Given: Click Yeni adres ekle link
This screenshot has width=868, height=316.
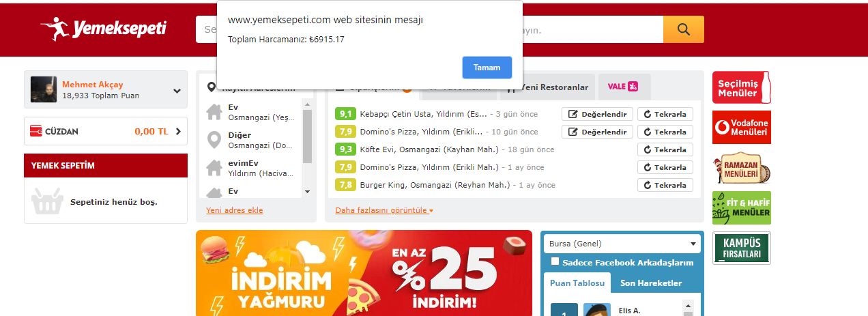Looking at the screenshot, I should [x=234, y=210].
